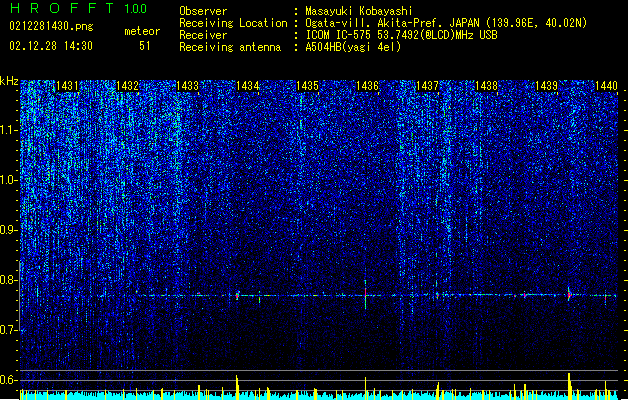Click the 1431 time marker

click(x=67, y=86)
